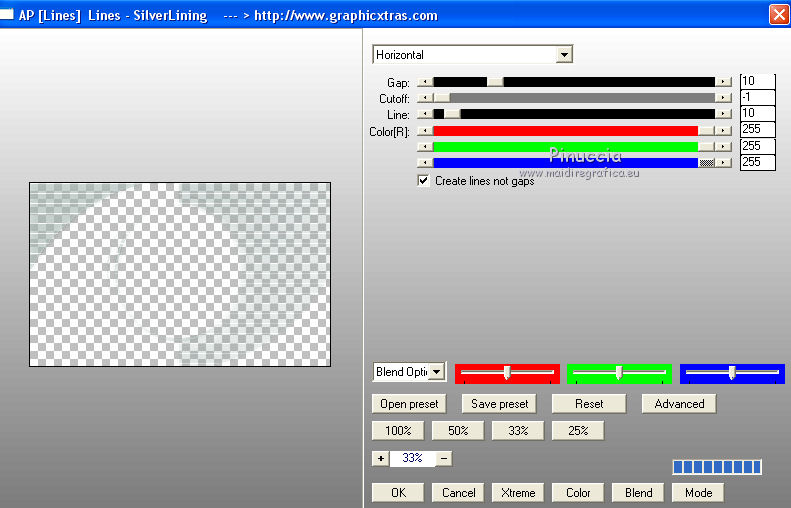
Task: Click the Cutoff slider right arrow
Action: tap(723, 98)
